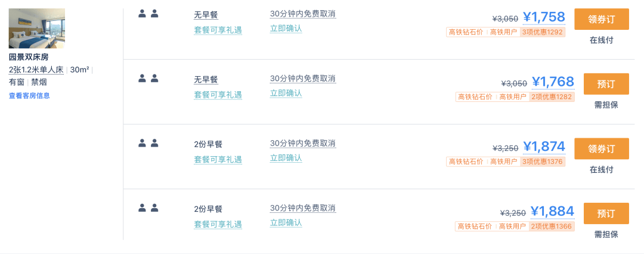644x254 pixels.
Task: Click 领券订 button for ¥1,758 rate
Action: tap(601, 19)
